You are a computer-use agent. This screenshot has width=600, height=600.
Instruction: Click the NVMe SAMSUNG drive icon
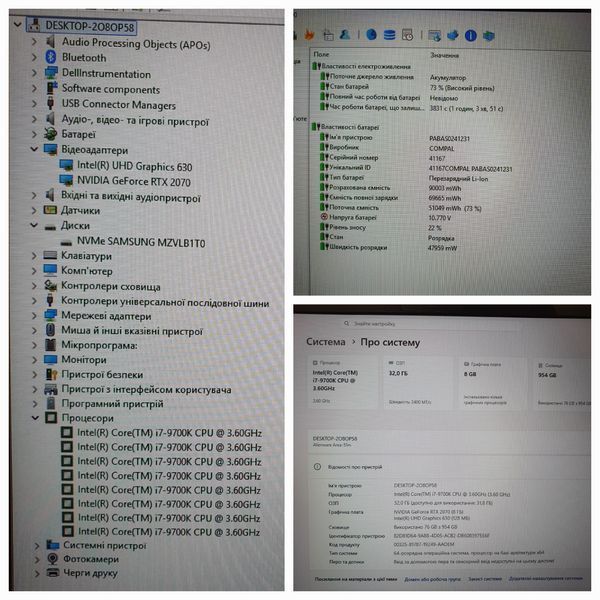[66, 242]
